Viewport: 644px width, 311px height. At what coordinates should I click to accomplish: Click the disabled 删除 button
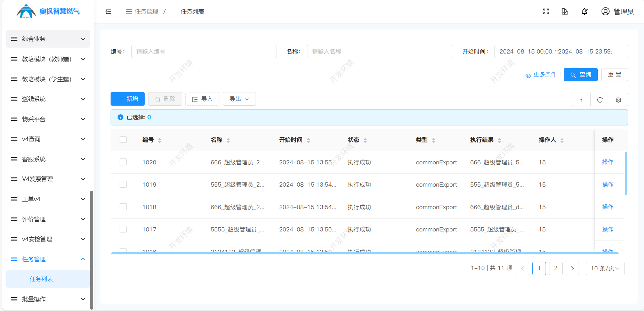click(x=165, y=99)
